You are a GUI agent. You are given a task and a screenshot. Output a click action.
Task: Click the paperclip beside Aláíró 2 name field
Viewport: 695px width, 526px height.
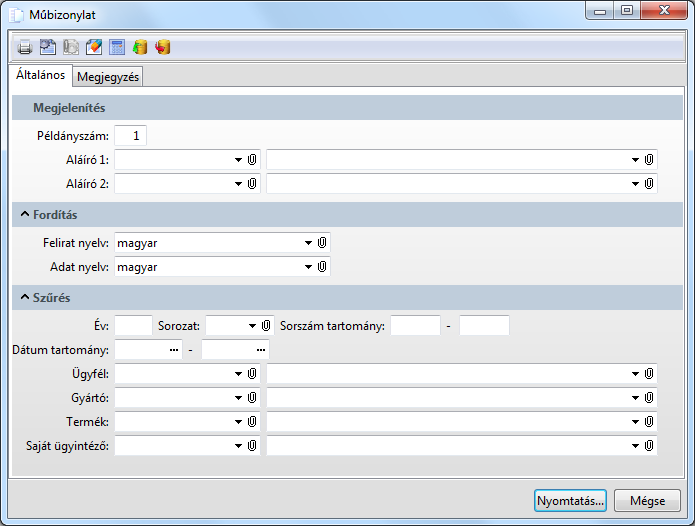point(649,183)
